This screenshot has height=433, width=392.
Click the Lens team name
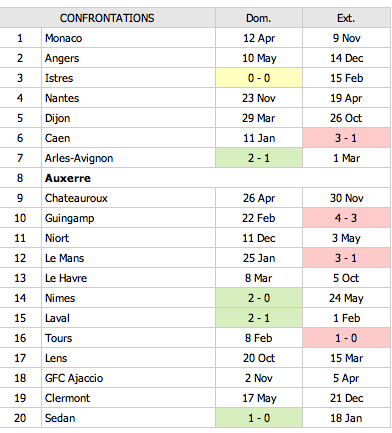(x=56, y=358)
